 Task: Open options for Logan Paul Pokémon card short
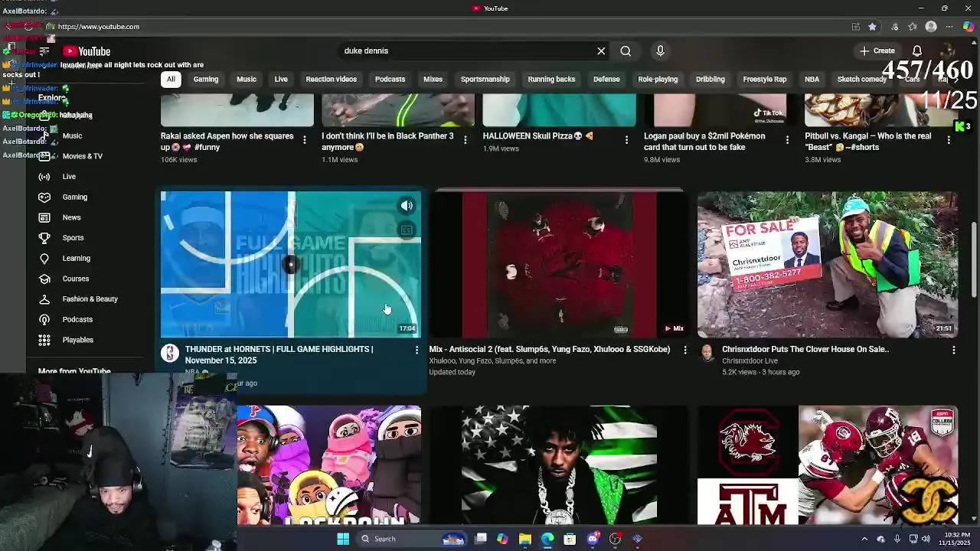pos(787,140)
